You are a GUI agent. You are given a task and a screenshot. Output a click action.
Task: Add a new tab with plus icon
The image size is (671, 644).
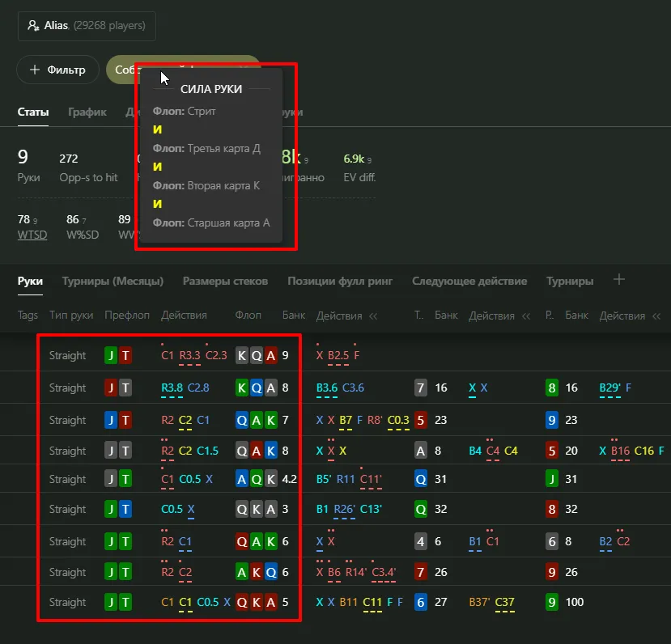pyautogui.click(x=619, y=280)
